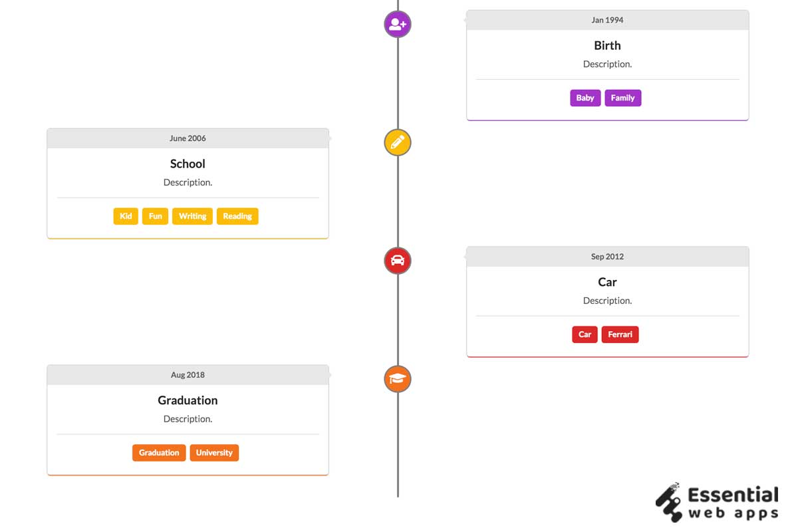Click the purple person-add icon on the timeline
The image size is (798, 532).
click(x=397, y=24)
